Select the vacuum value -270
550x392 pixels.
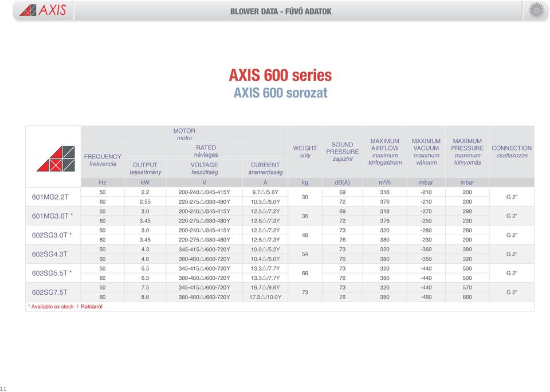pos(426,211)
